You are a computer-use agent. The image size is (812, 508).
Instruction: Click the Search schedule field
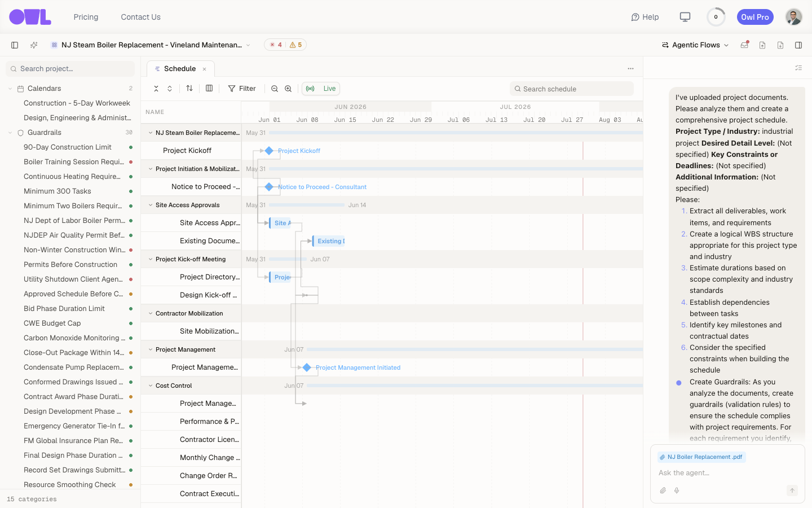pos(572,89)
